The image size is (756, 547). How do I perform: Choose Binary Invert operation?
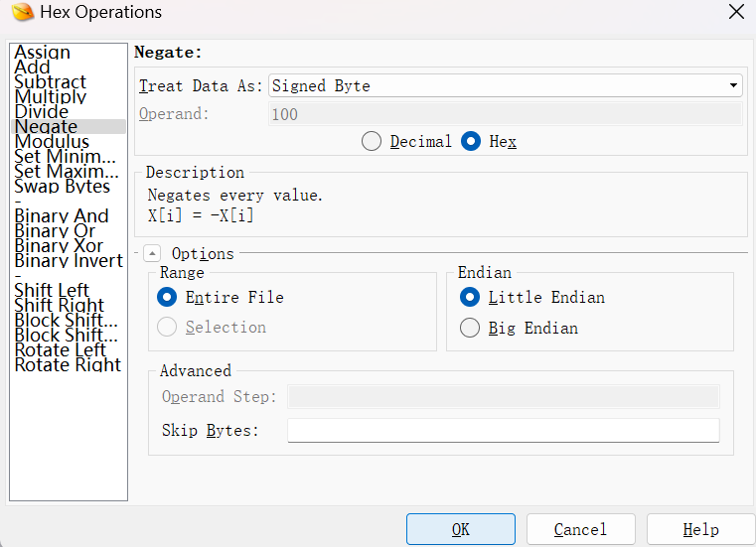tap(69, 261)
